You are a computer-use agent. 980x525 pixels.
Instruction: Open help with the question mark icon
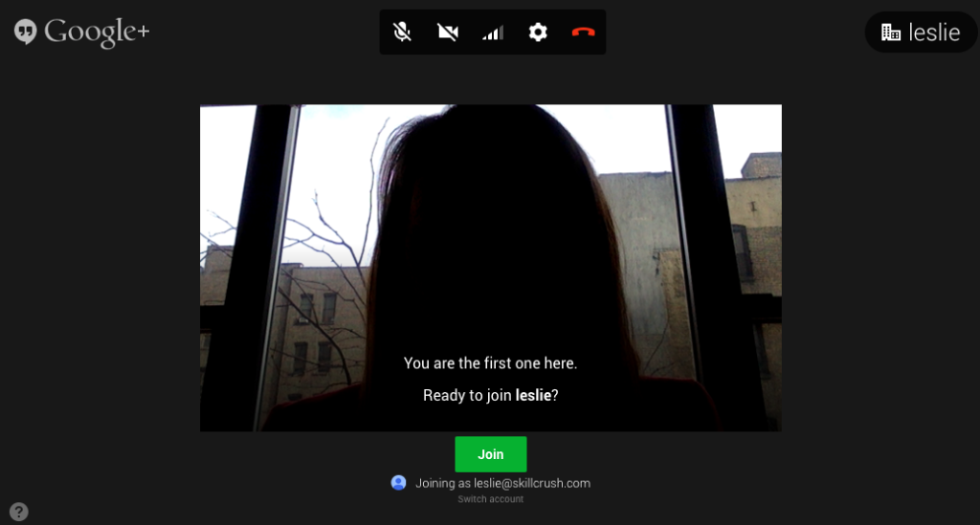tap(19, 512)
